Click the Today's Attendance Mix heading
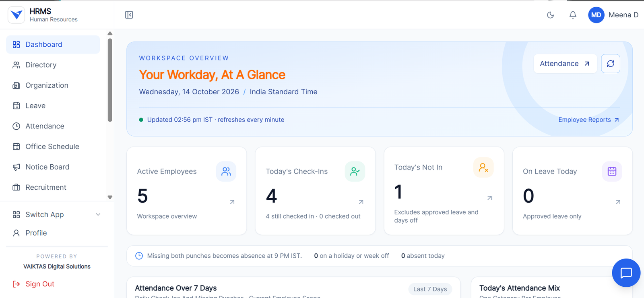Screen dimensions: 644x298 tap(520, 288)
